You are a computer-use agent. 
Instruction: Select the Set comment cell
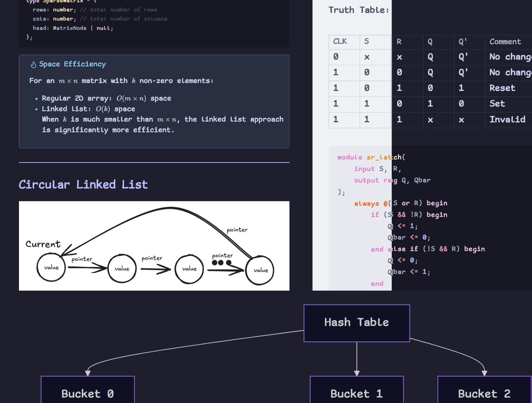509,104
